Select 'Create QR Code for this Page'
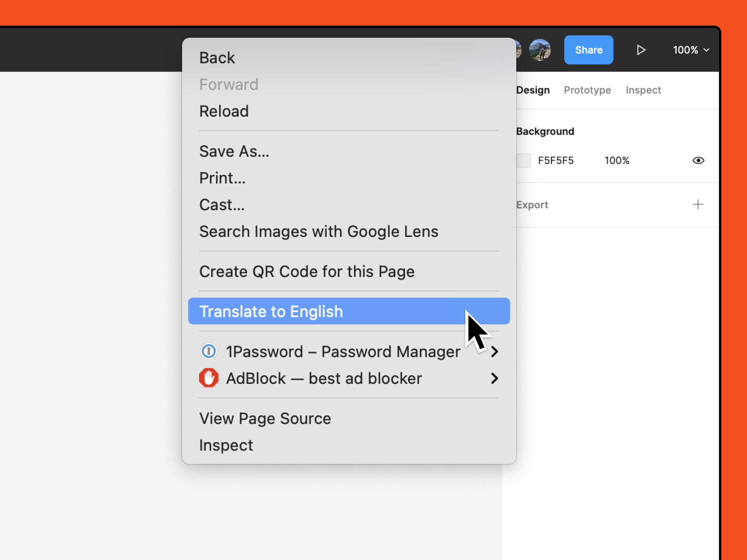This screenshot has width=747, height=560. pos(307,271)
